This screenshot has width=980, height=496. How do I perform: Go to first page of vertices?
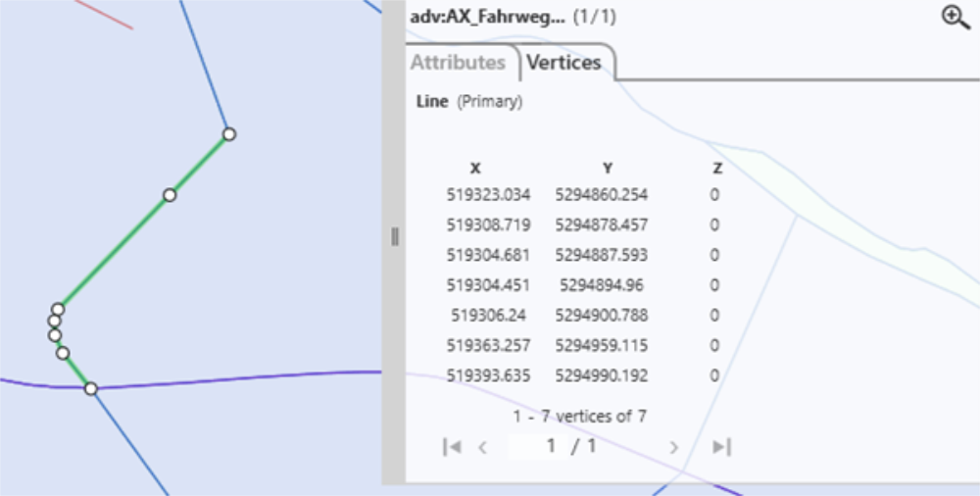coord(452,447)
